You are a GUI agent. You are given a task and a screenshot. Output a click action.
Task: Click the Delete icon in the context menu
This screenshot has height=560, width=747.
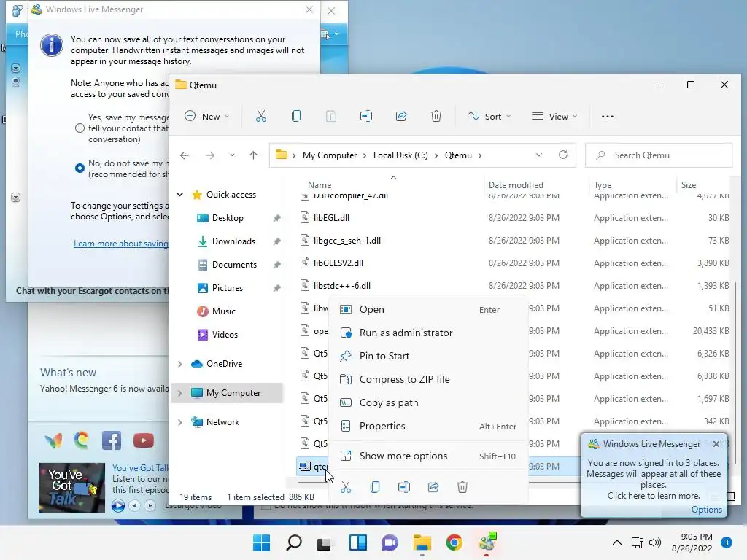pos(462,486)
